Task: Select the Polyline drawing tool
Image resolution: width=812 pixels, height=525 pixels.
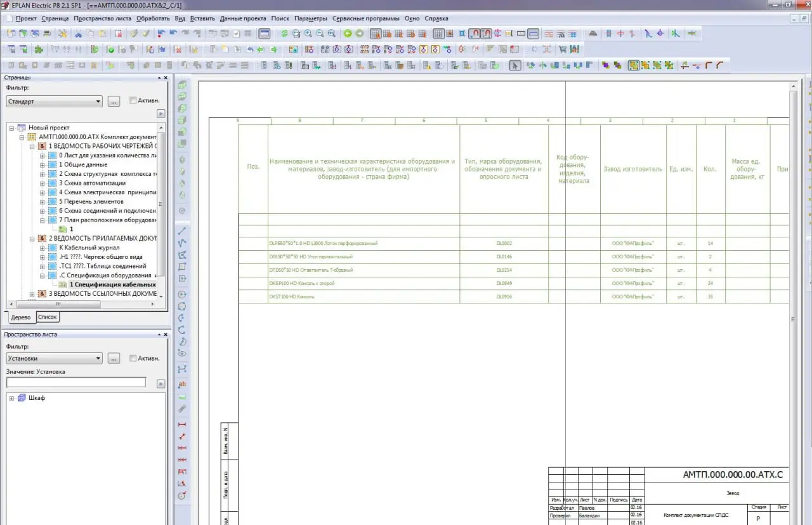Action: point(182,243)
